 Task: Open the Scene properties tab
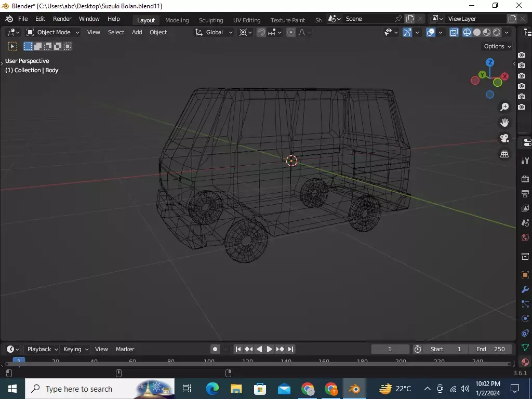click(x=525, y=222)
